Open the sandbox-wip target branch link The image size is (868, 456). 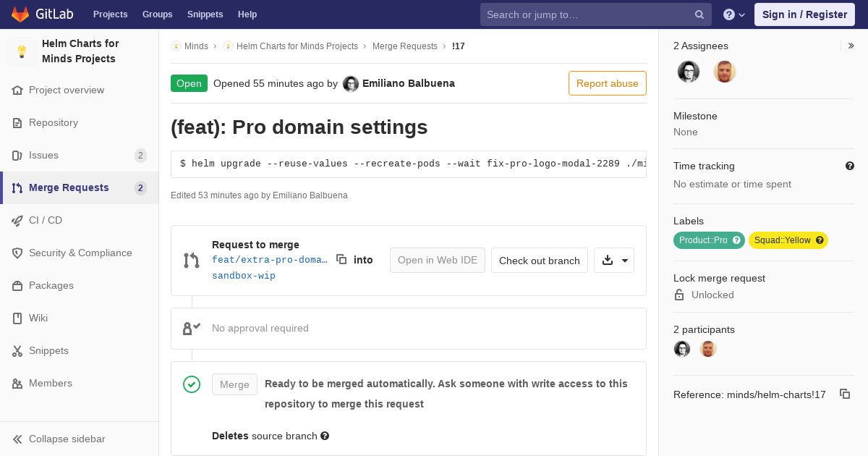244,276
